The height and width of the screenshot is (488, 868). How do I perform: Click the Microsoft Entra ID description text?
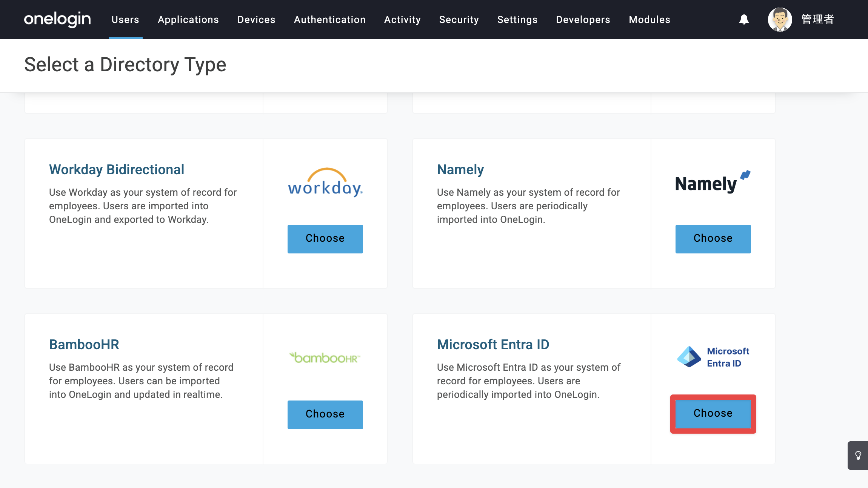(x=529, y=381)
